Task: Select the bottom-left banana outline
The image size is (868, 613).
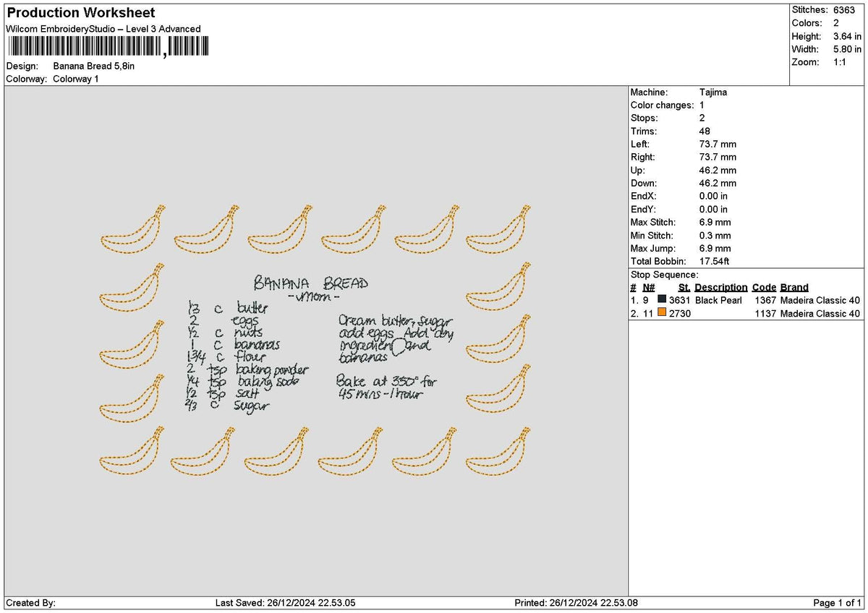Action: [x=130, y=452]
